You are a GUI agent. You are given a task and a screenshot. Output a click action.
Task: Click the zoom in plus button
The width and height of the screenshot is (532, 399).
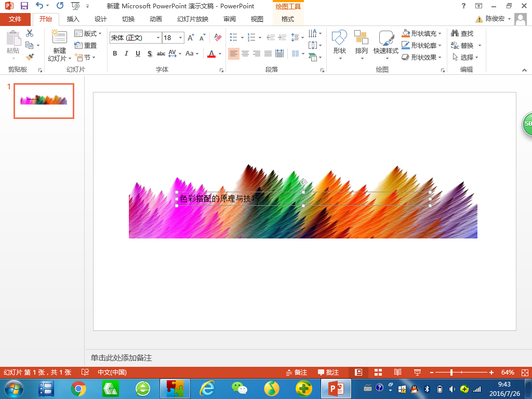click(x=491, y=372)
